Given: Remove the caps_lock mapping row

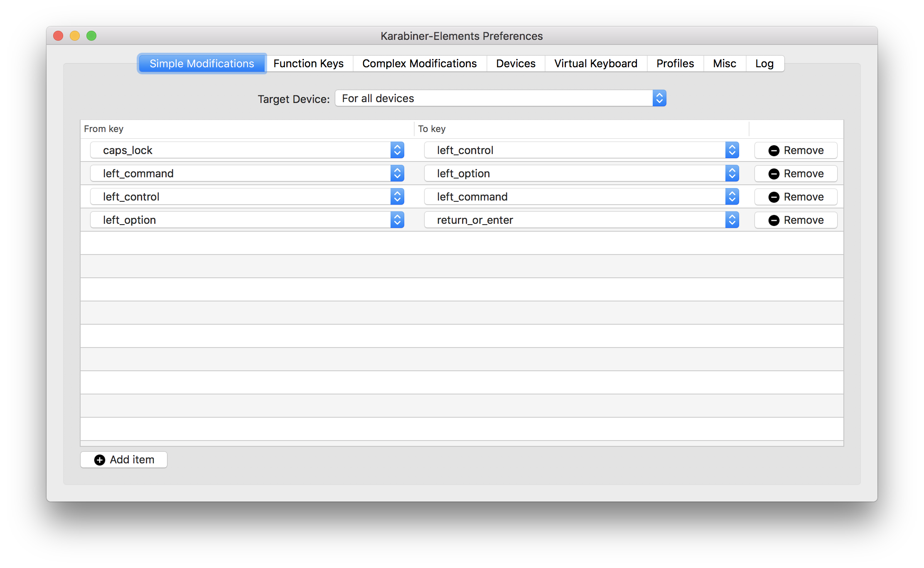Looking at the screenshot, I should pyautogui.click(x=796, y=150).
